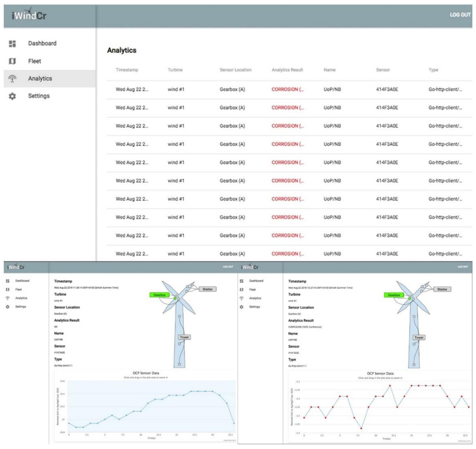
Task: Click Fleet map icon in bottom-right panel
Action: click(x=242, y=290)
